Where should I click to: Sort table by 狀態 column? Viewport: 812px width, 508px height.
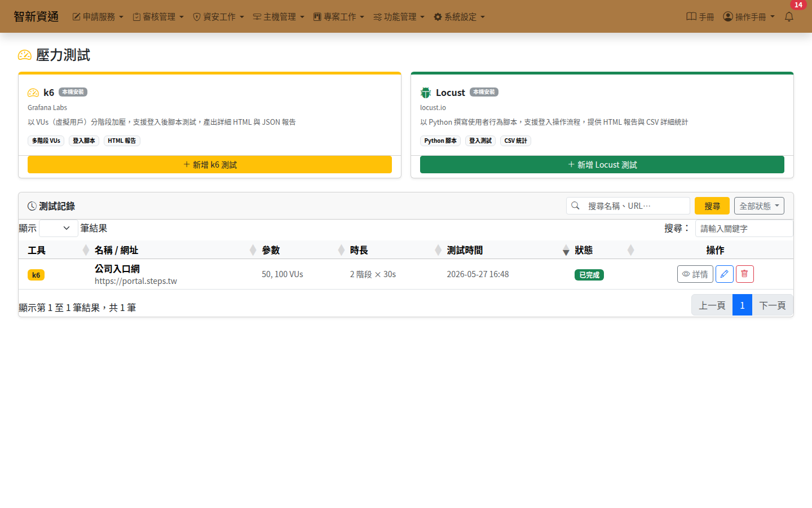click(x=603, y=250)
